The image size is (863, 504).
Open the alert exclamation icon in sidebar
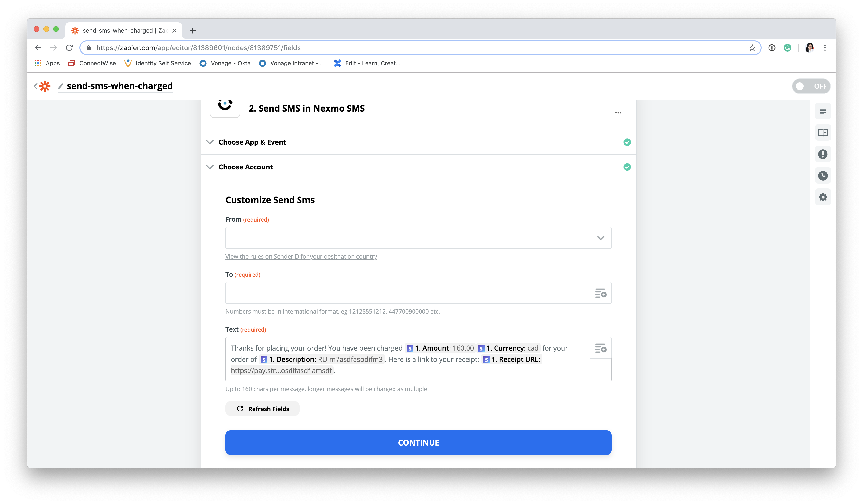pos(823,154)
